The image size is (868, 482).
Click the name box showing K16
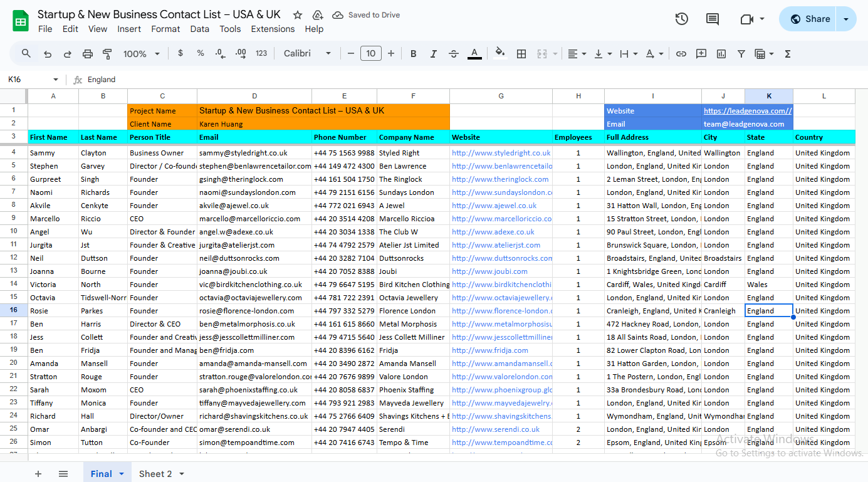(x=33, y=80)
